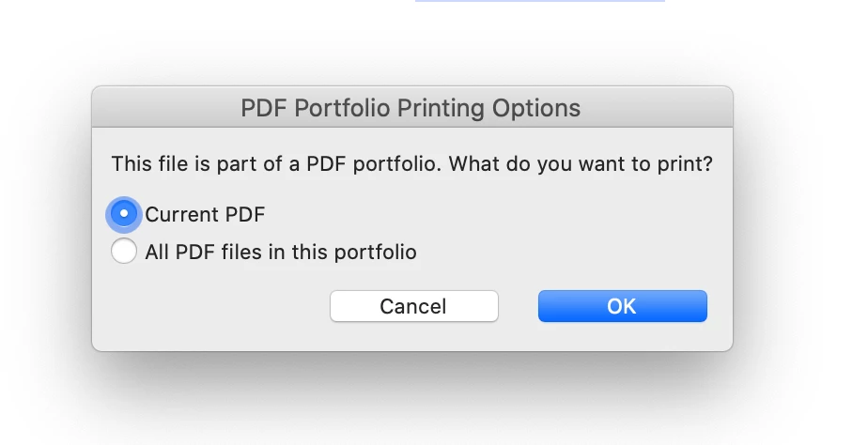Switch print scope to all portfolio files

coord(124,252)
